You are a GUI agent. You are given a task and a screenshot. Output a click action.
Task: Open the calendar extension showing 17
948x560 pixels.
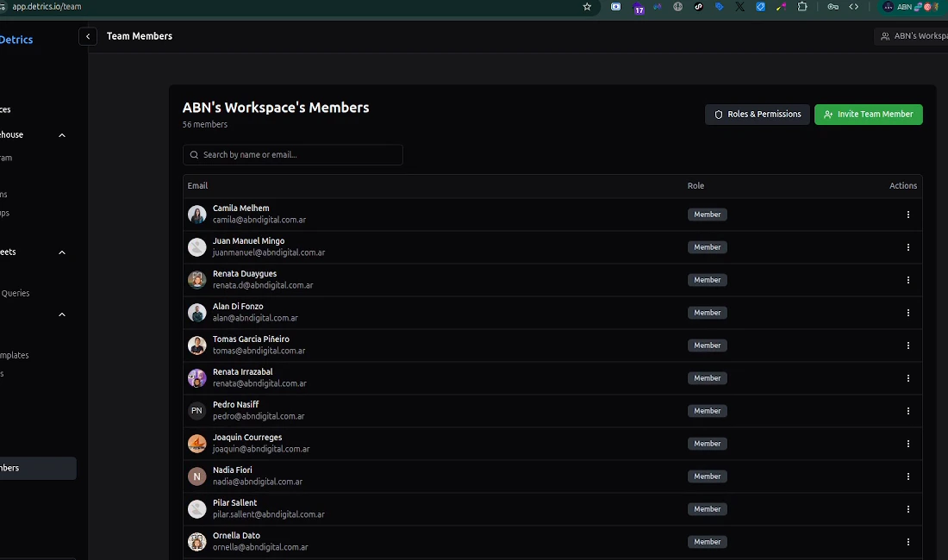coord(638,8)
